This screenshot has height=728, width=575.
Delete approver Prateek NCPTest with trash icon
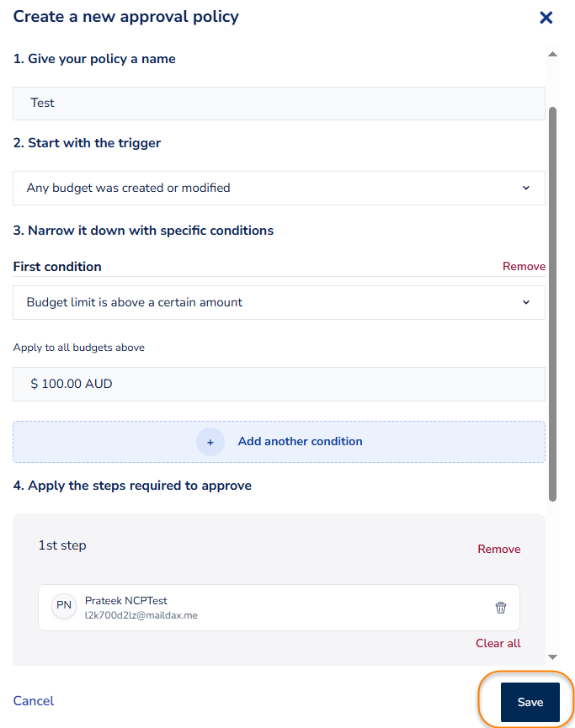tap(501, 608)
